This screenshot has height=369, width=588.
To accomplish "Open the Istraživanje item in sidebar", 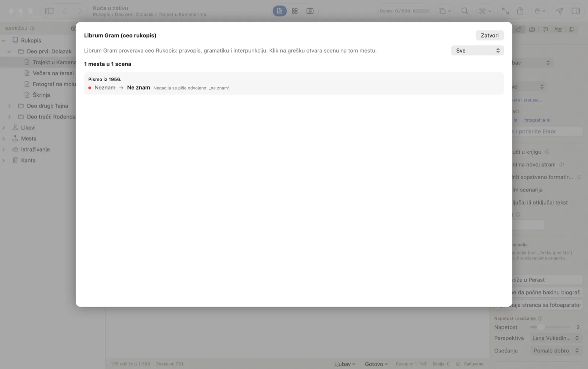I will 31,149.
